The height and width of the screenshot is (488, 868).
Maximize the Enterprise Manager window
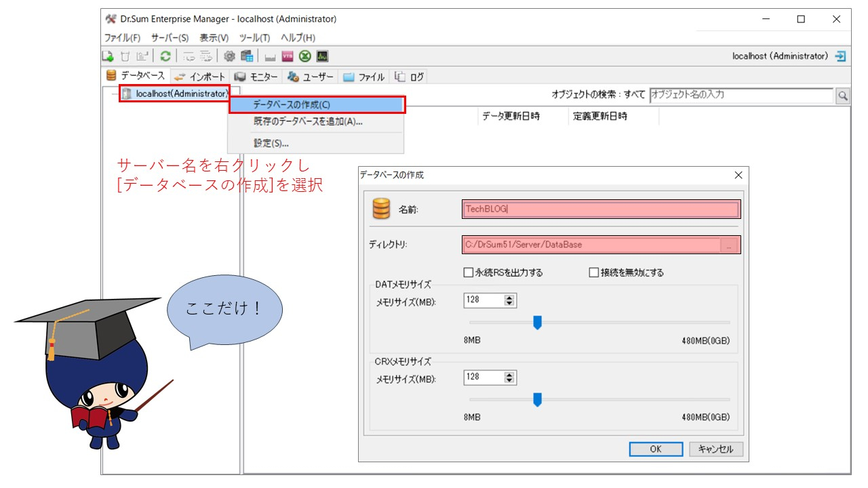[801, 19]
